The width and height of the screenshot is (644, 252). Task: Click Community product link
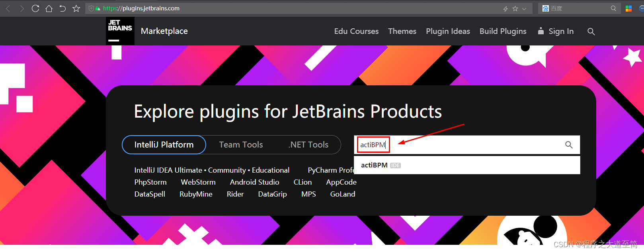227,170
